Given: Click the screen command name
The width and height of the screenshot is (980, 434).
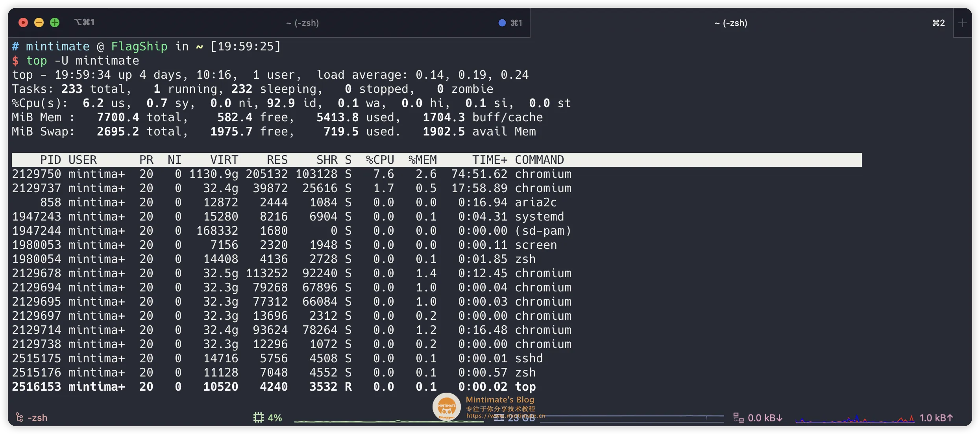Looking at the screenshot, I should click(x=536, y=245).
